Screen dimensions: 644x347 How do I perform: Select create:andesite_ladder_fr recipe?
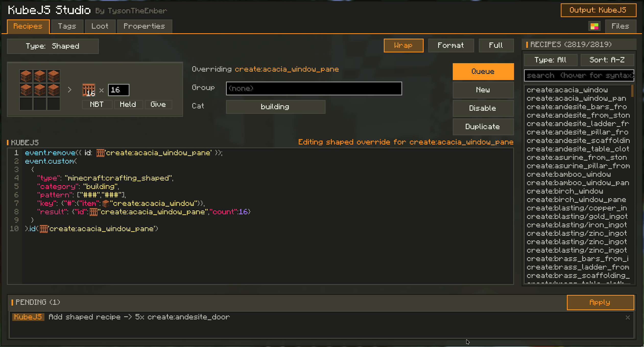[x=577, y=124]
